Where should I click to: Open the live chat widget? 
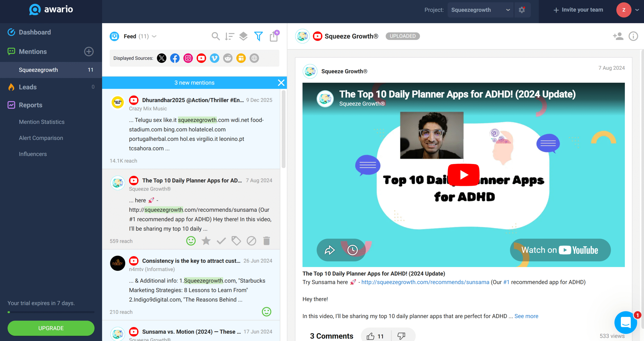point(626,322)
